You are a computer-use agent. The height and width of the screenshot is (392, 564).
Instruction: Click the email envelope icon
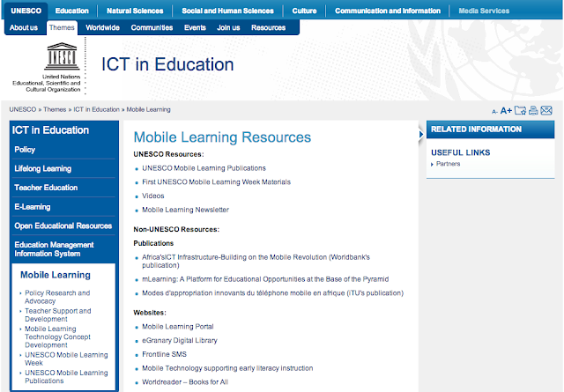(546, 110)
